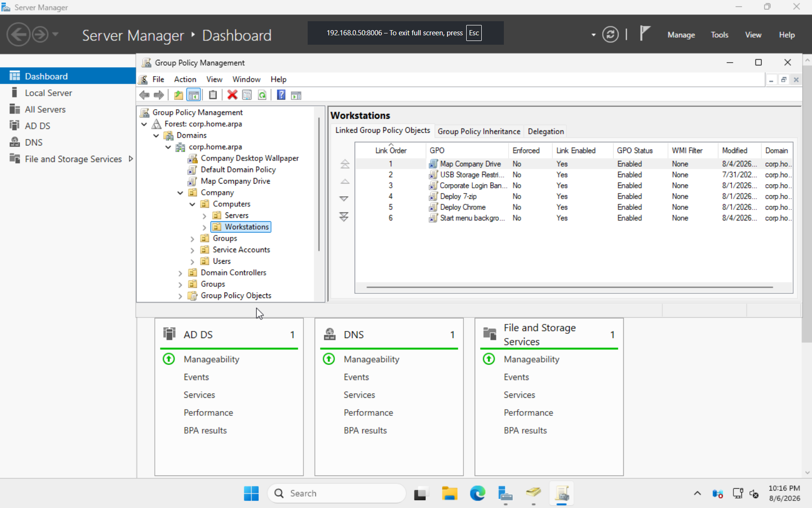Image resolution: width=812 pixels, height=508 pixels.
Task: Click the red Delete X toolbar icon
Action: click(x=232, y=95)
